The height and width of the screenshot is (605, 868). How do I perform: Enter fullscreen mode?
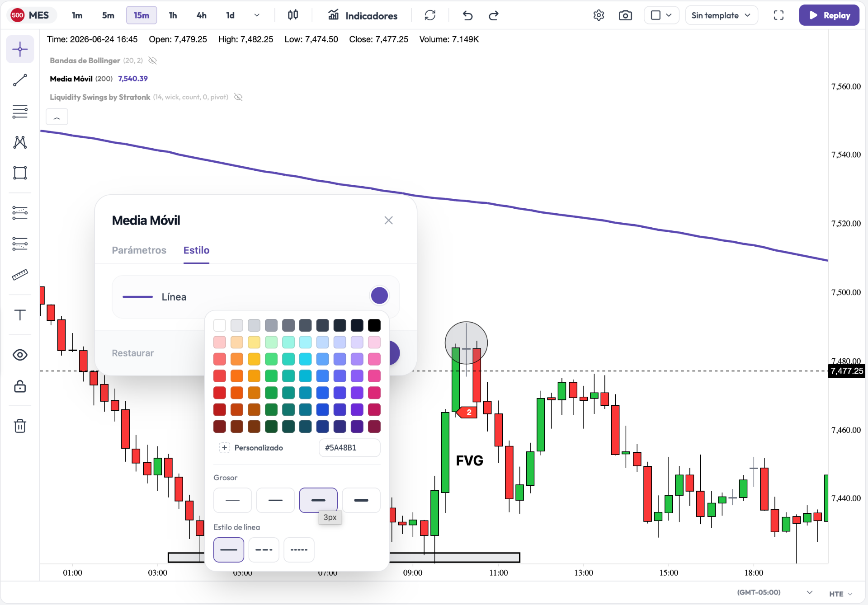[778, 15]
